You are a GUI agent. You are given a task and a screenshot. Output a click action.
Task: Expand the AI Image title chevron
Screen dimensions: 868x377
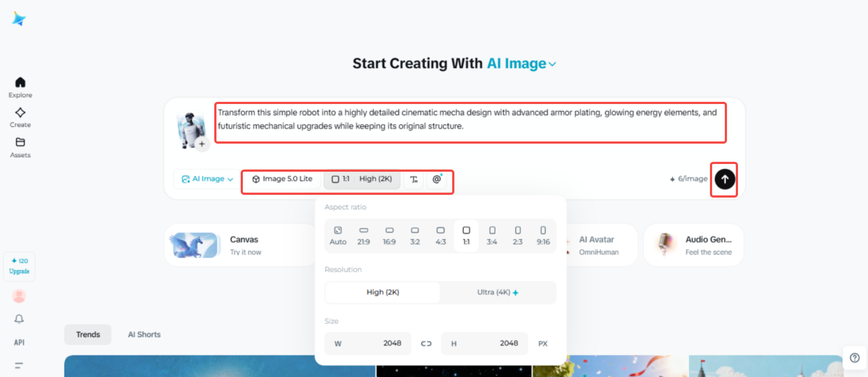tap(552, 64)
